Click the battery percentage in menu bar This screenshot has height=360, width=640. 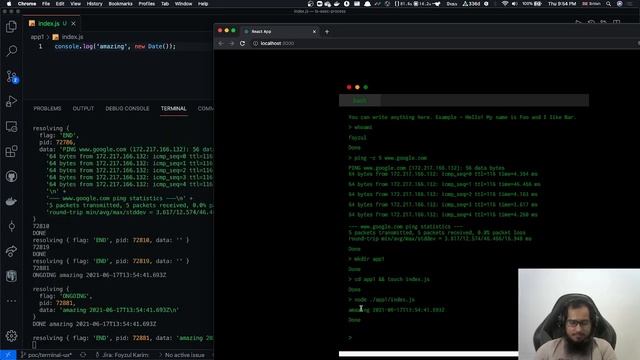pos(532,4)
